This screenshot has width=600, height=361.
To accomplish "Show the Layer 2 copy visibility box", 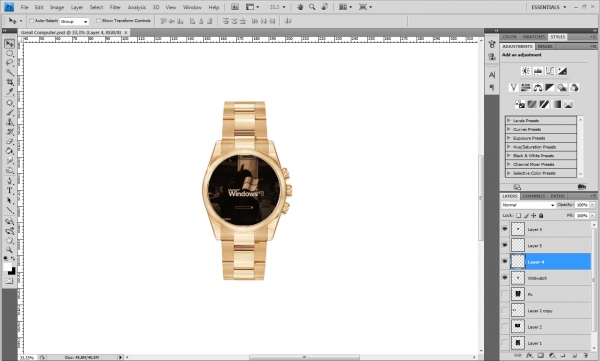I will tap(505, 310).
